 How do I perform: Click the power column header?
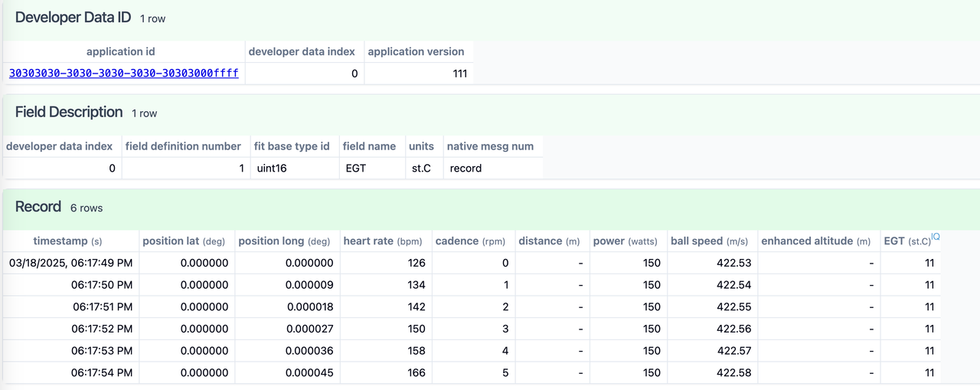click(x=625, y=241)
